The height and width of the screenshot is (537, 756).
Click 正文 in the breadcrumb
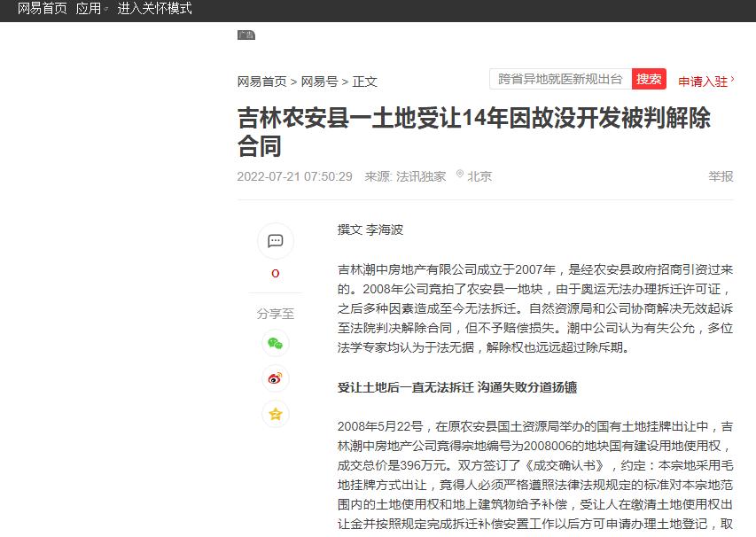click(x=365, y=82)
